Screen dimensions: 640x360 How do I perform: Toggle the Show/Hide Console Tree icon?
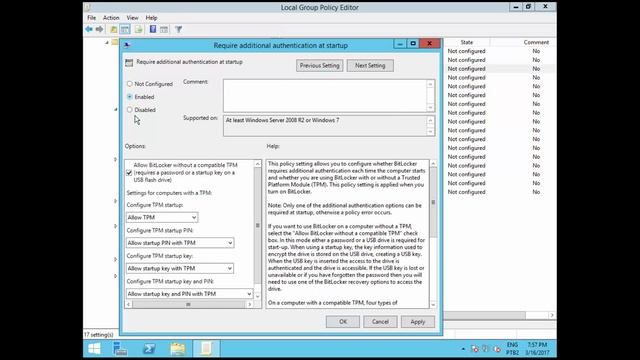point(125,29)
